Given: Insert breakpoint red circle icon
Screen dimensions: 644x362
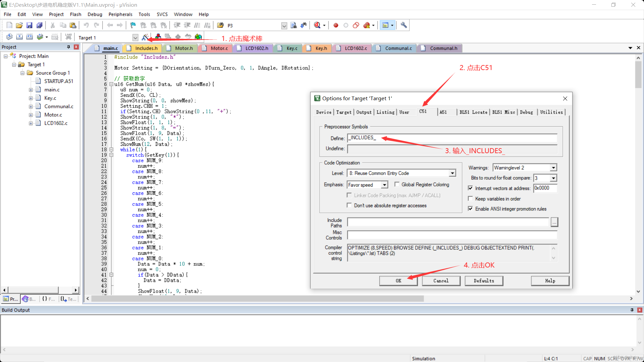Looking at the screenshot, I should (x=336, y=25).
